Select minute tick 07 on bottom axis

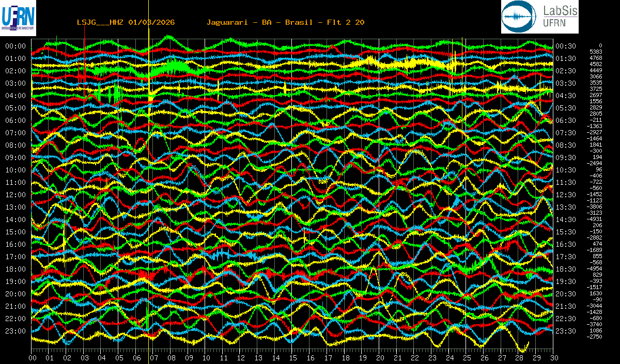click(154, 357)
